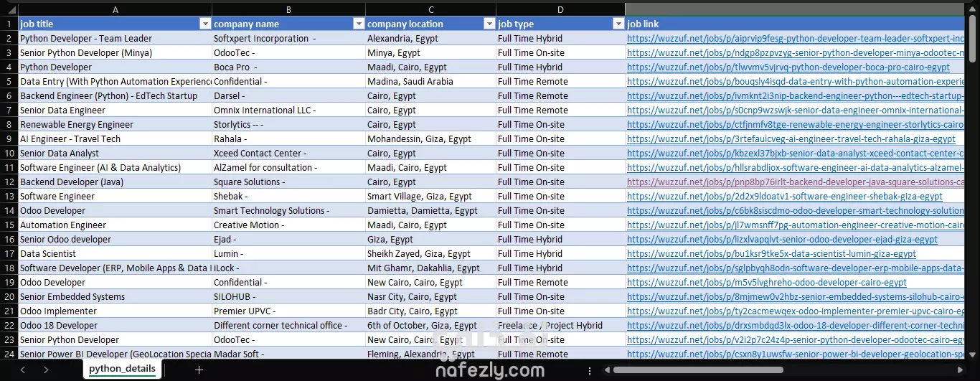Click the cell 'SILOHUB -'
The width and height of the screenshot is (980, 381).
(x=288, y=296)
